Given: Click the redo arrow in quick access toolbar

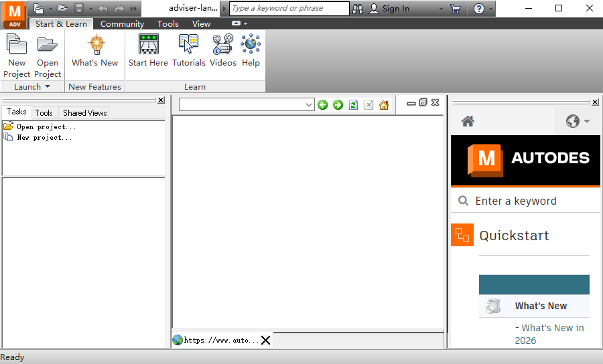Looking at the screenshot, I should click(x=119, y=9).
